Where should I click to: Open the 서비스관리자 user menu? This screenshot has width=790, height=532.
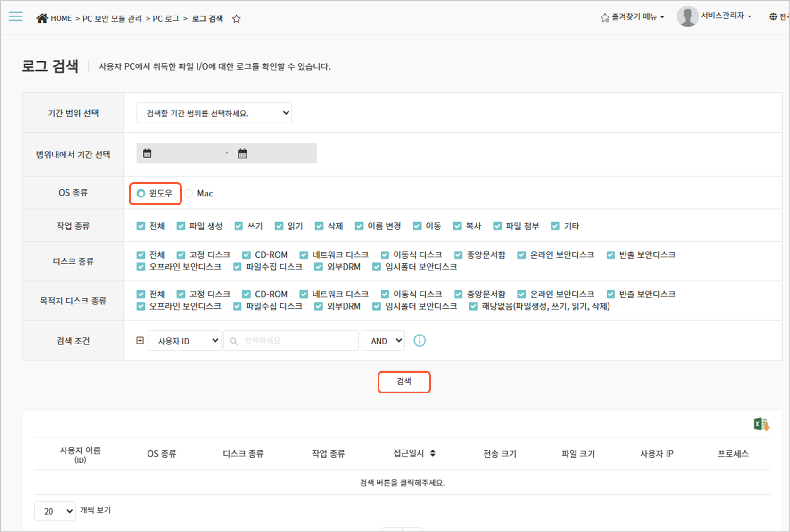[715, 16]
